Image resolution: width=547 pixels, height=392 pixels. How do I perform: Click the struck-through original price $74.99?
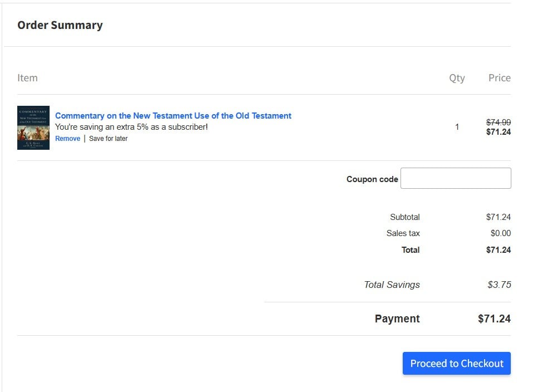click(x=497, y=122)
